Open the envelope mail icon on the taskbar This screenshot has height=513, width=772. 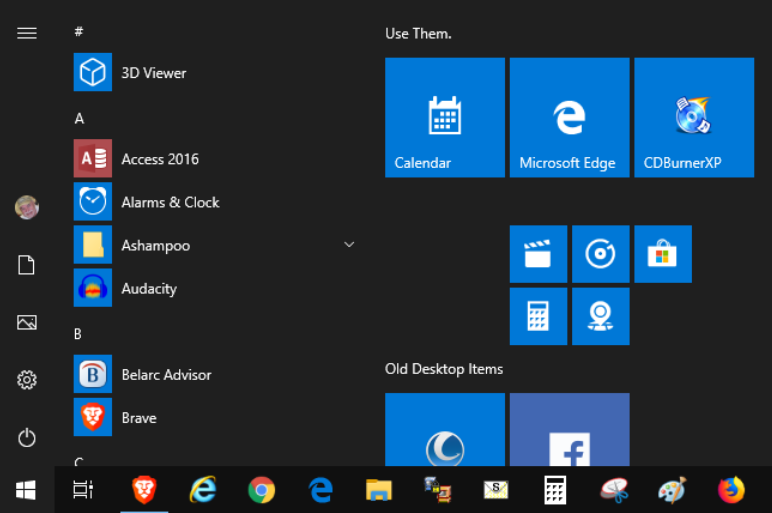coord(496,490)
